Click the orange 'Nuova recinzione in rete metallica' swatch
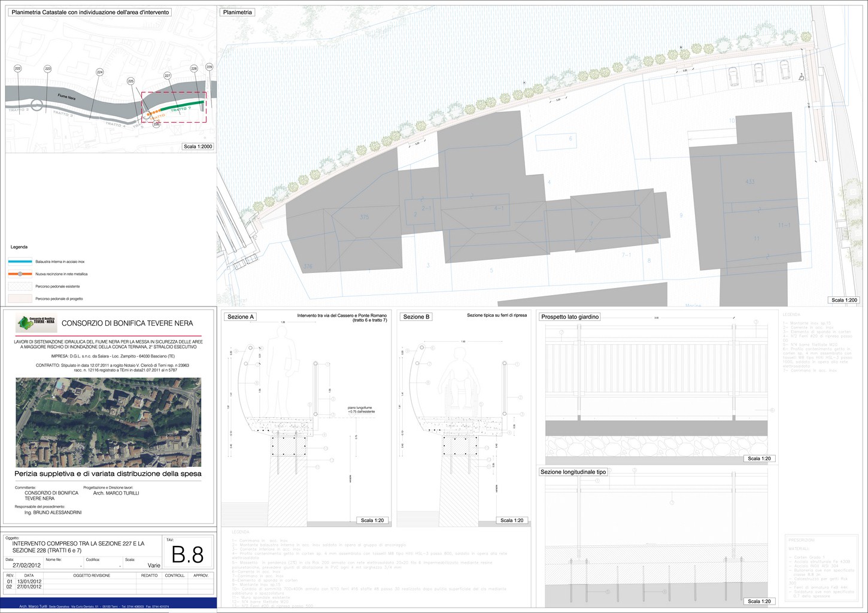This screenshot has height=613, width=868. (20, 274)
